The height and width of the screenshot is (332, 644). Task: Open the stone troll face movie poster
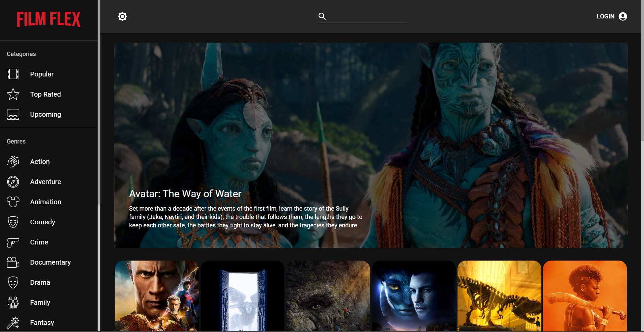coord(328,296)
